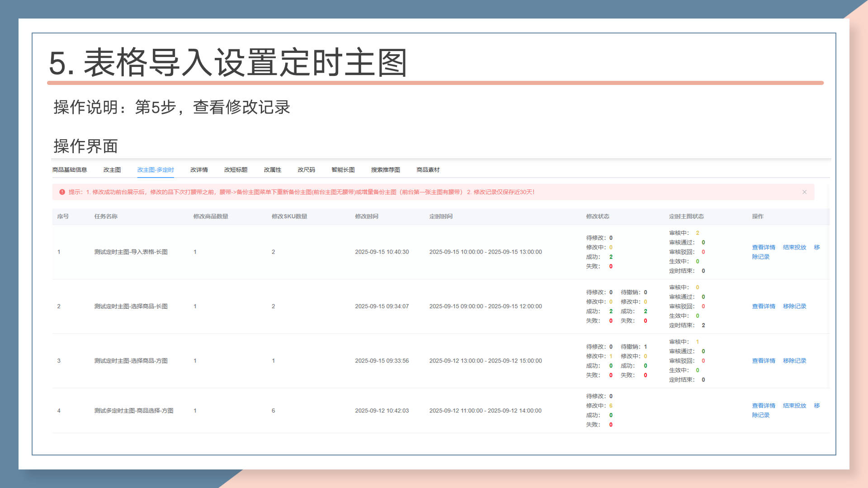868x488 pixels.
Task: Switch to the 商品素材 tab
Action: 428,170
